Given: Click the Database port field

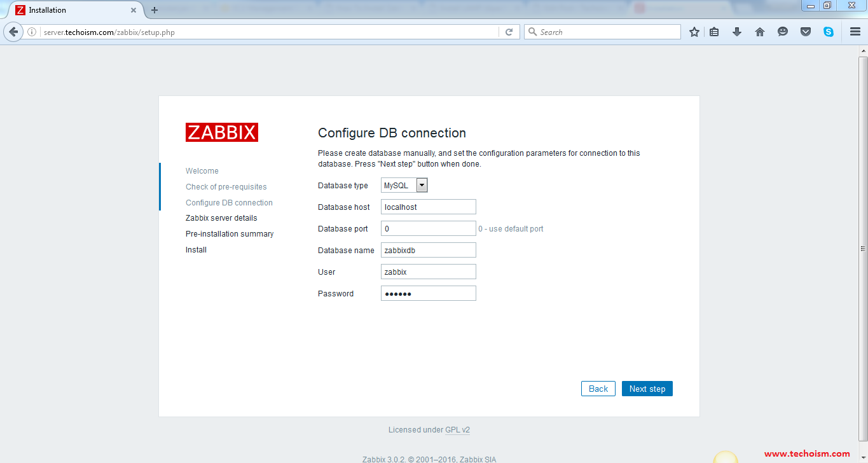Looking at the screenshot, I should click(x=429, y=228).
